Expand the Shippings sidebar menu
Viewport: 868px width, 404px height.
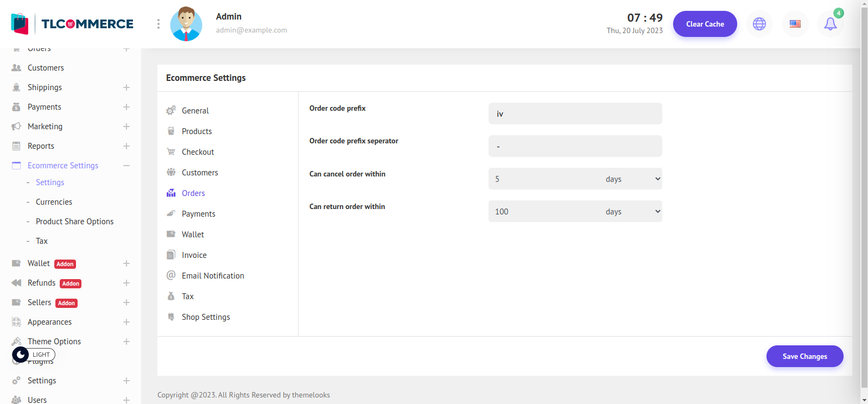126,87
